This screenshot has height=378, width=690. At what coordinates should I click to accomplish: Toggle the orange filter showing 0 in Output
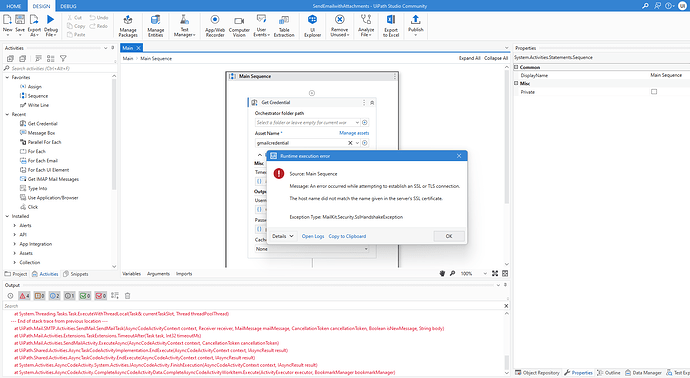click(40, 296)
